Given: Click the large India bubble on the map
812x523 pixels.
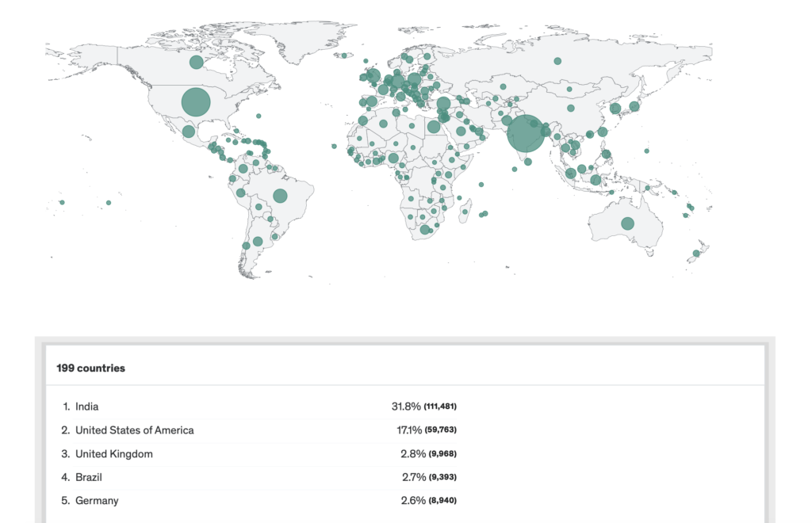Looking at the screenshot, I should (525, 133).
